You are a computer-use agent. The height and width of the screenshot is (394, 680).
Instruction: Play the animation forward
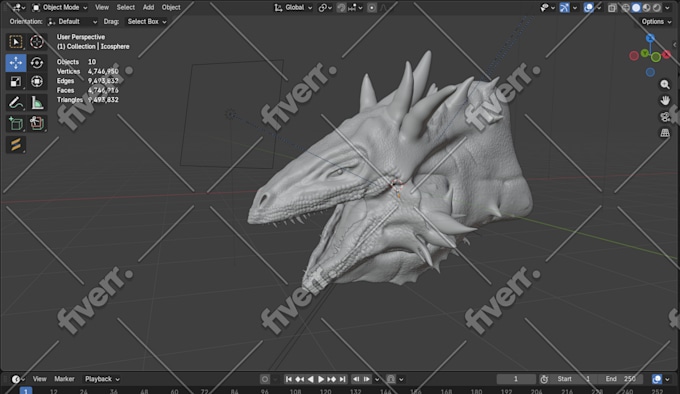pyautogui.click(x=321, y=379)
